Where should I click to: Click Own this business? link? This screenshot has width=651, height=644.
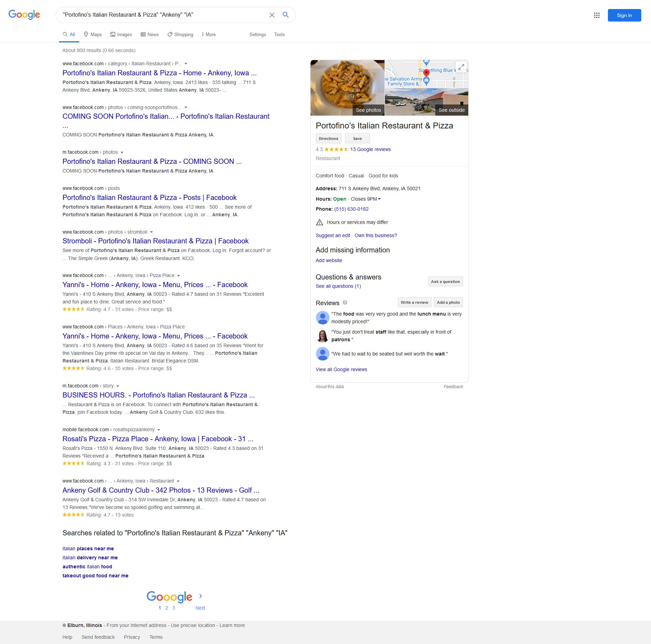pos(376,235)
